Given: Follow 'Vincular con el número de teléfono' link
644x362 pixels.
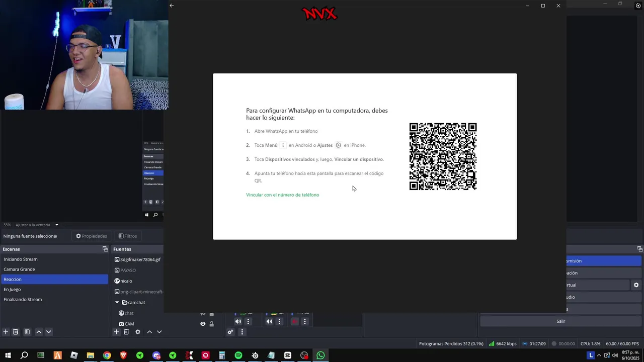Looking at the screenshot, I should coord(282,195).
